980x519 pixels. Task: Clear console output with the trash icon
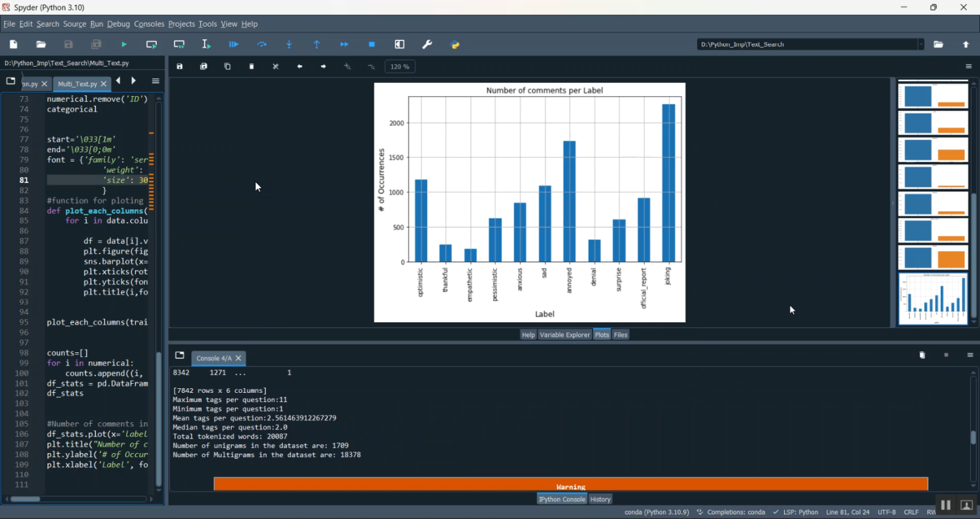[x=923, y=355]
